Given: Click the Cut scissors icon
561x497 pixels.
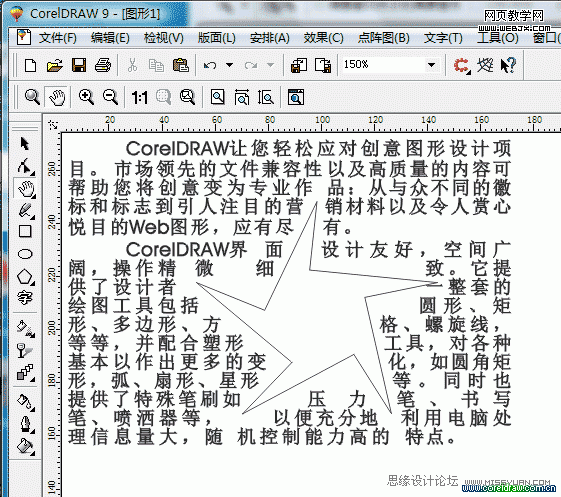Looking at the screenshot, I should tap(132, 65).
